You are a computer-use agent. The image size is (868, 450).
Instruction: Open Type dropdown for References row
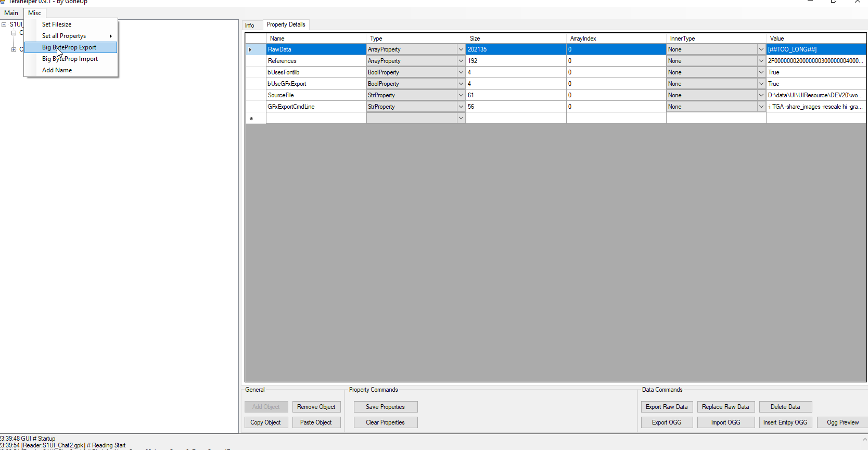point(461,61)
